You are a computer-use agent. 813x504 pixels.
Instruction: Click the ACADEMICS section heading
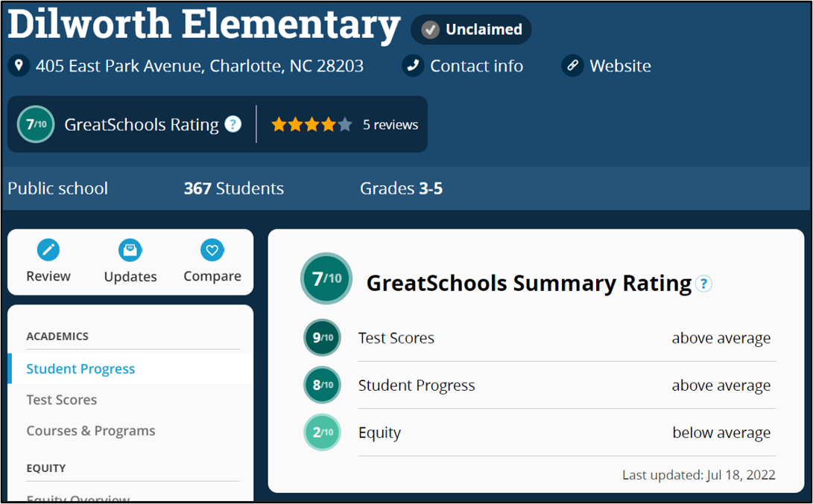pos(57,336)
